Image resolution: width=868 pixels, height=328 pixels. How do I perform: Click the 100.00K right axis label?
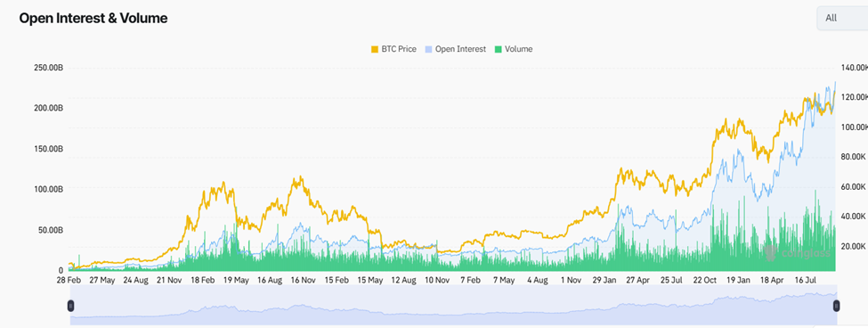click(854, 127)
